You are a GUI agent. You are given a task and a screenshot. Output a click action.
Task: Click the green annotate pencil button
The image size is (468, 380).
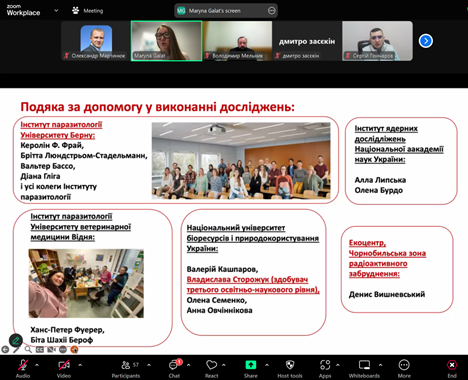point(16,340)
